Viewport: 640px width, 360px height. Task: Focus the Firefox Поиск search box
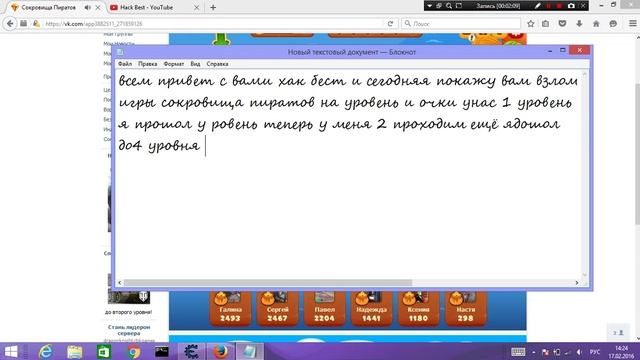(x=461, y=24)
